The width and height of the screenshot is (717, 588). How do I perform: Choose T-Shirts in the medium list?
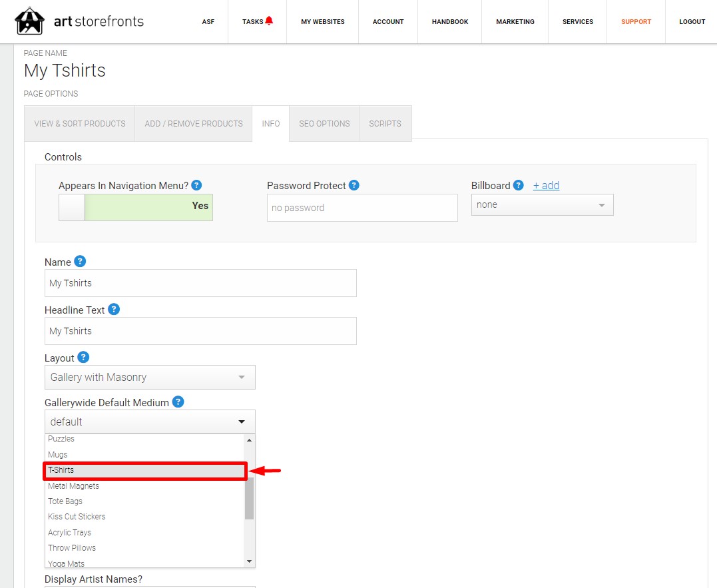pyautogui.click(x=145, y=471)
